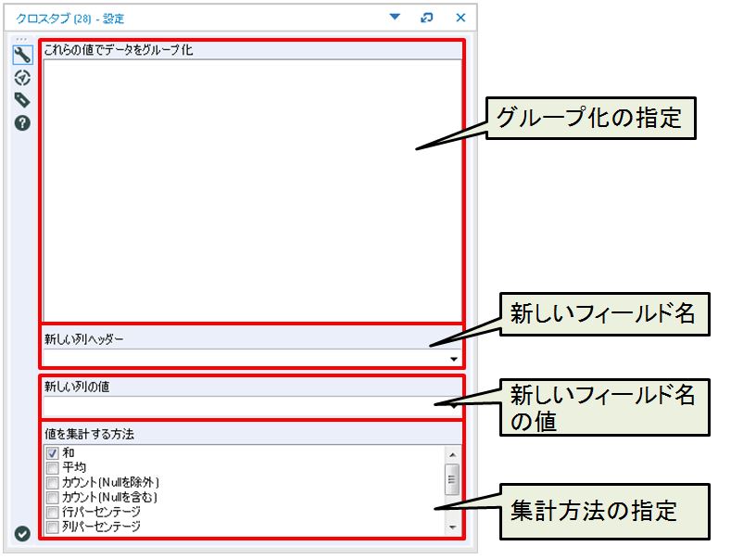Close the クロスタブ settings panel
The image size is (756, 559).
pyautogui.click(x=460, y=18)
